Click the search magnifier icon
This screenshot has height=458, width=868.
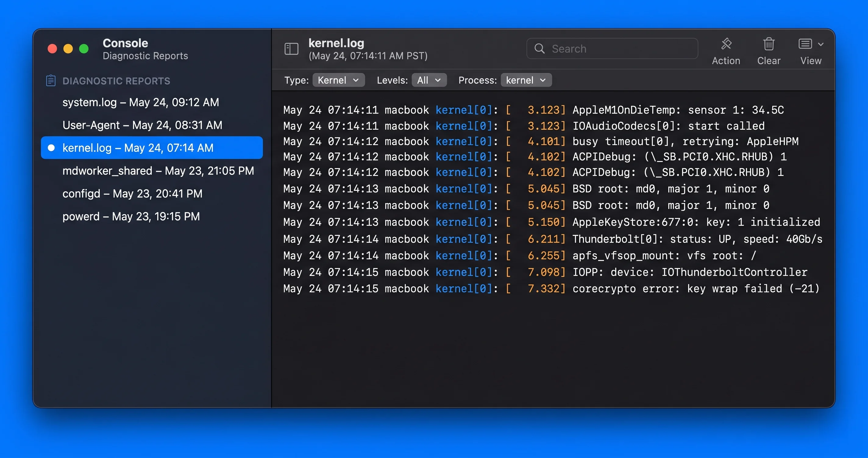click(539, 48)
